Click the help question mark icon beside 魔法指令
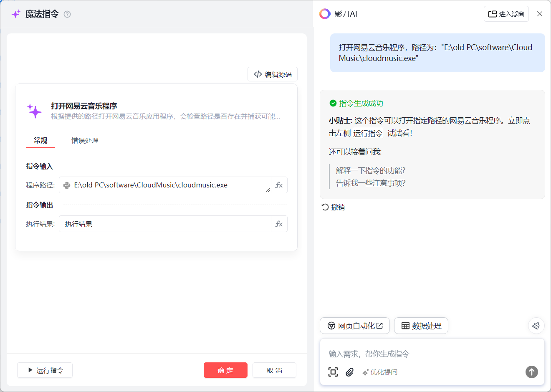 point(67,14)
